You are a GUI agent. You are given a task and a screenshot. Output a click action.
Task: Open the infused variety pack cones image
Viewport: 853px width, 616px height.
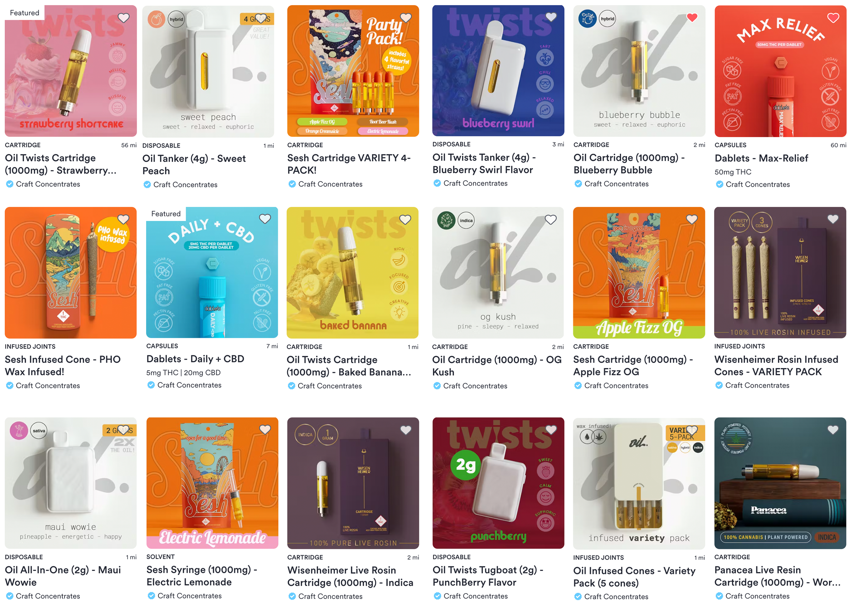(639, 483)
